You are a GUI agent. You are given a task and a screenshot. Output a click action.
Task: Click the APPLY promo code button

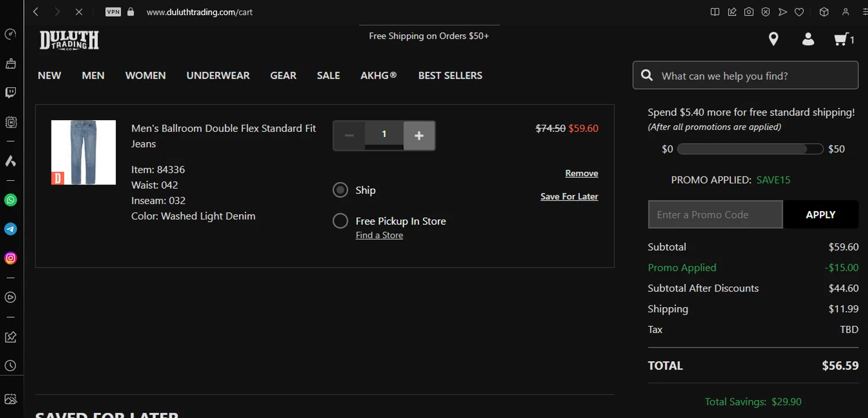point(820,214)
